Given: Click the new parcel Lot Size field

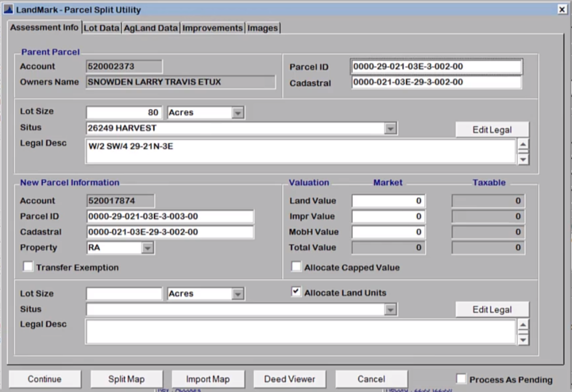Looking at the screenshot, I should pyautogui.click(x=123, y=293).
